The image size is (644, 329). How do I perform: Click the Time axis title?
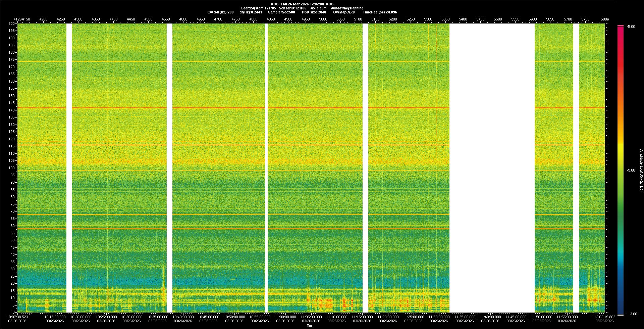(x=310, y=326)
